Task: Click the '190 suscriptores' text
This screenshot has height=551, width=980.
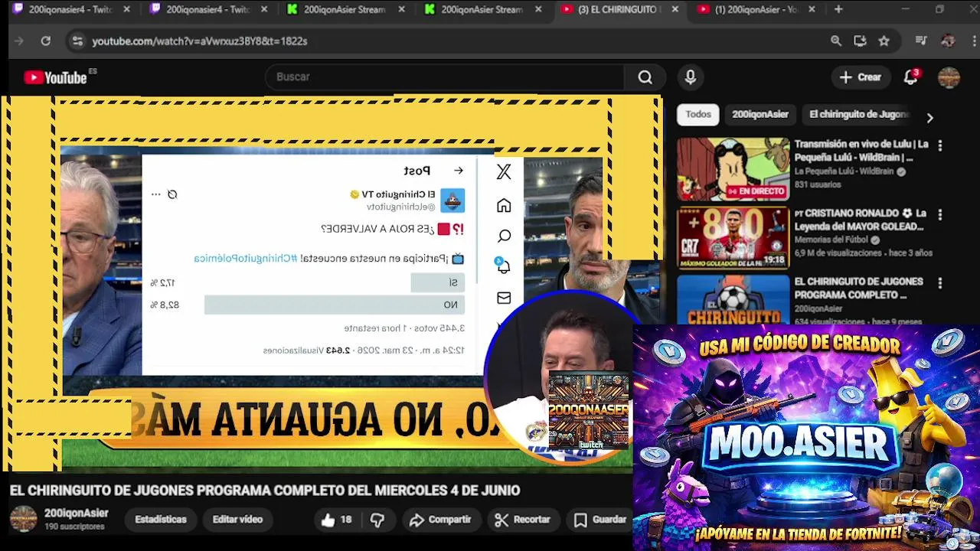Action: tap(74, 527)
